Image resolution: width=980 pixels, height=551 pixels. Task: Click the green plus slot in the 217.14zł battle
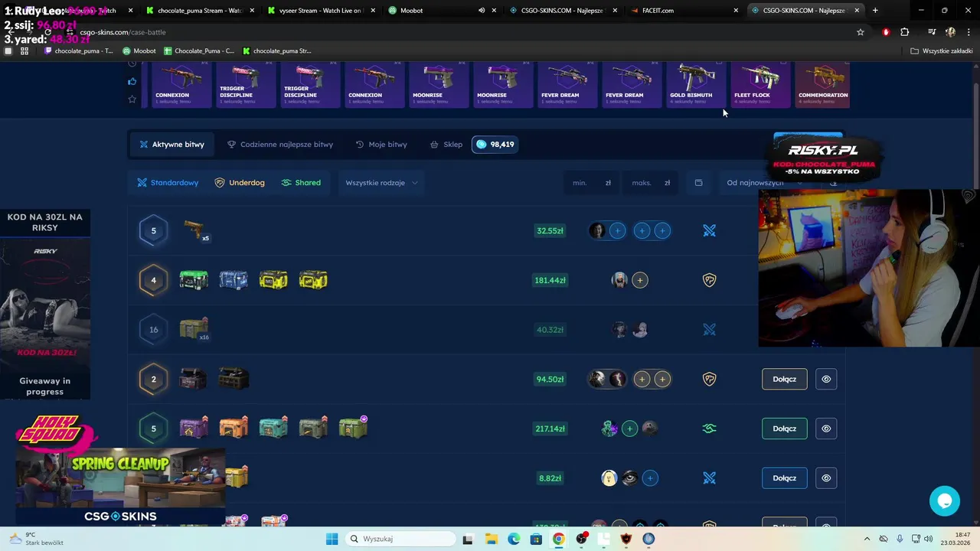pos(629,429)
